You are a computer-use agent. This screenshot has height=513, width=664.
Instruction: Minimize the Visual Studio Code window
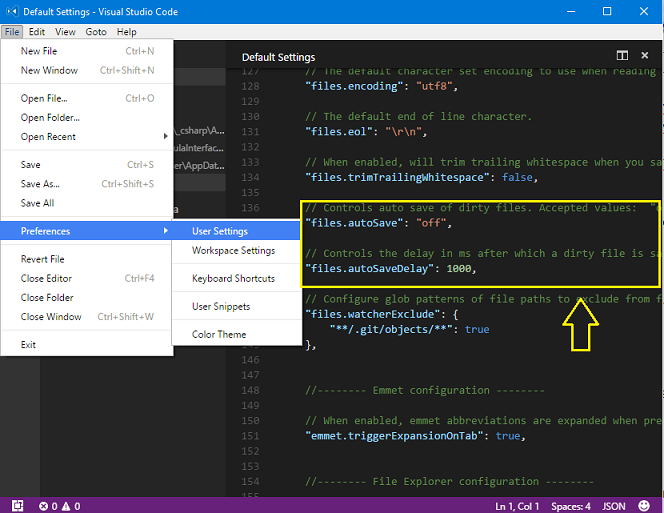pyautogui.click(x=571, y=11)
